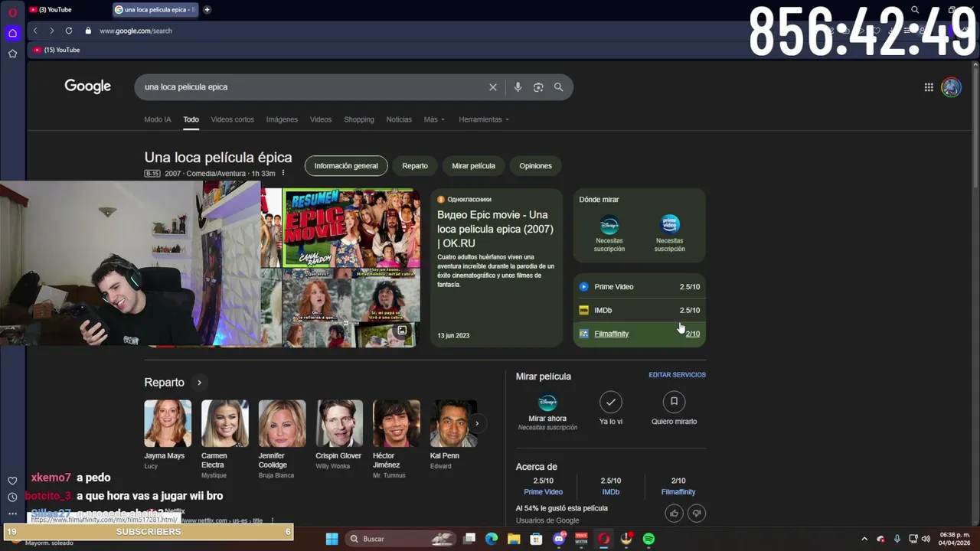The height and width of the screenshot is (551, 980).
Task: Click the Mirar película chip
Action: (473, 166)
